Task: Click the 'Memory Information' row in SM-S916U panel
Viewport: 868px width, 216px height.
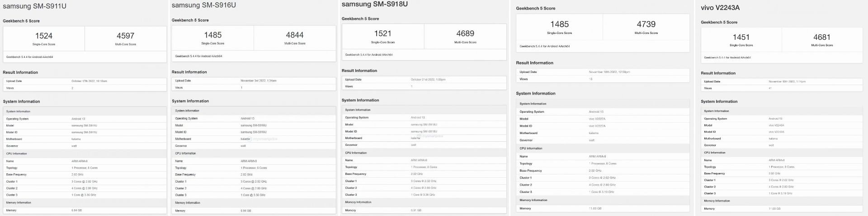Action: 254,203
